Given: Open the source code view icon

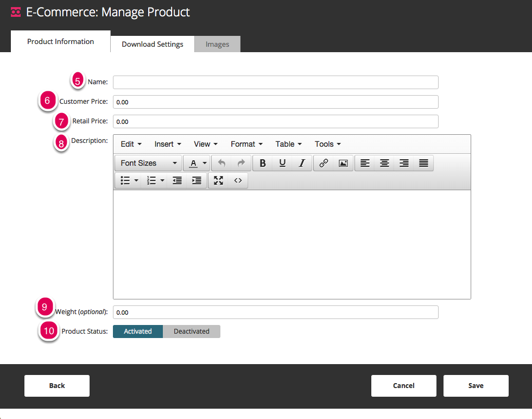Looking at the screenshot, I should pyautogui.click(x=238, y=180).
